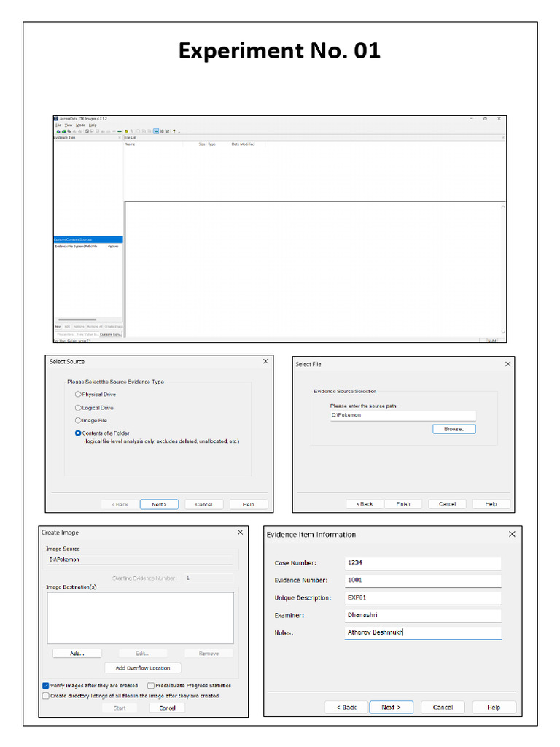Close the Evidence Item Information dialog

click(512, 534)
